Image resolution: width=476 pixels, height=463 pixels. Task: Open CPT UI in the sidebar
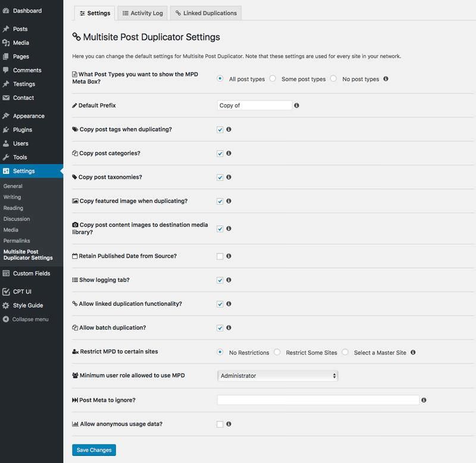coord(32,292)
